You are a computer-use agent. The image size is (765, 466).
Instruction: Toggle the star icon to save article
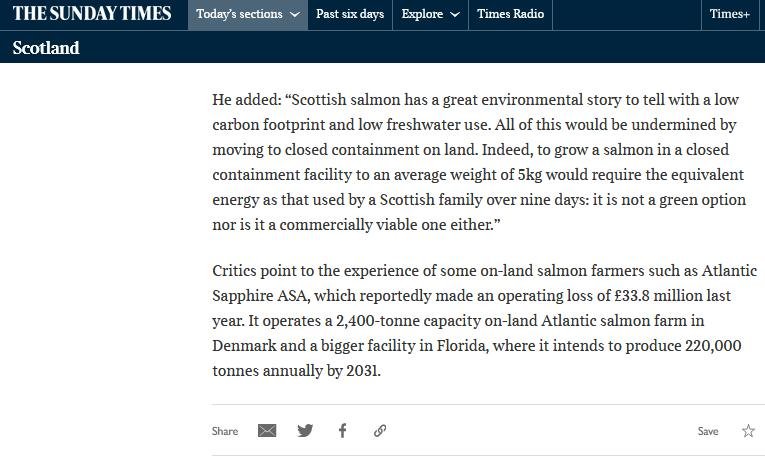748,431
